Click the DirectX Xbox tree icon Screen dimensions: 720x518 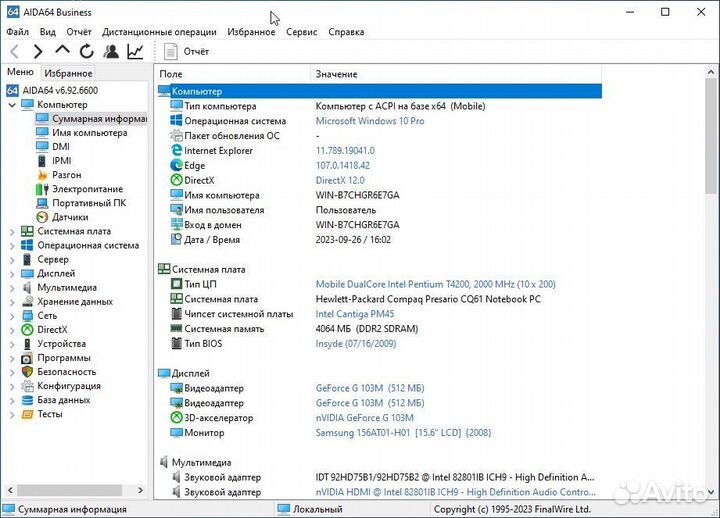28,330
